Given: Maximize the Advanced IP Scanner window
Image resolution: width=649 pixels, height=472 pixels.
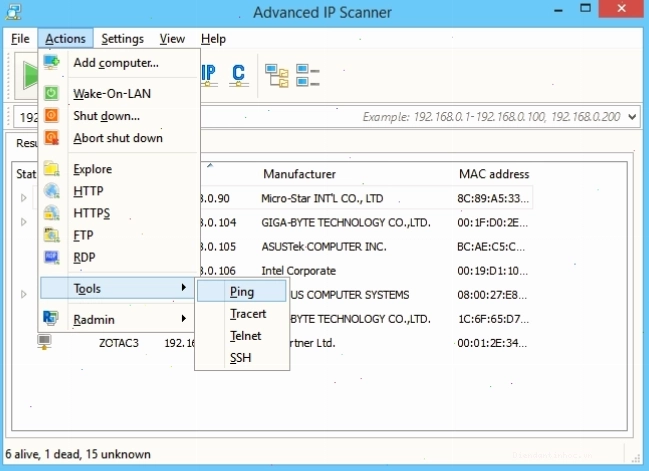Looking at the screenshot, I should click(x=585, y=8).
